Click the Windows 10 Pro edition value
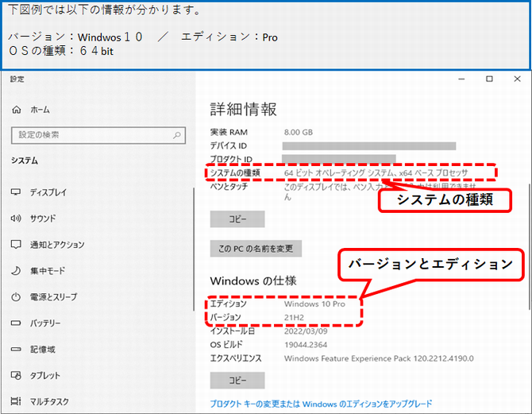532x414 pixels. pos(314,304)
